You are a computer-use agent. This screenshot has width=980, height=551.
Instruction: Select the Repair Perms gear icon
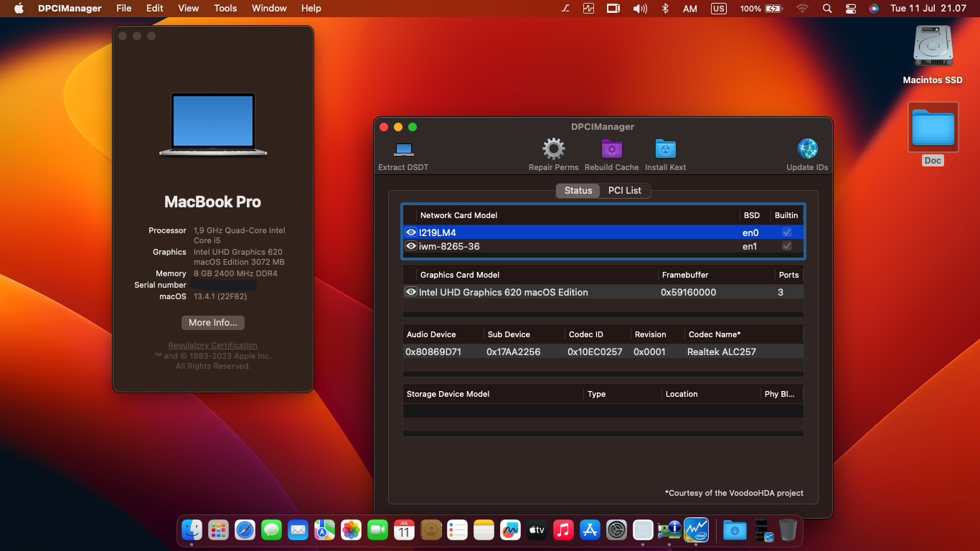553,149
